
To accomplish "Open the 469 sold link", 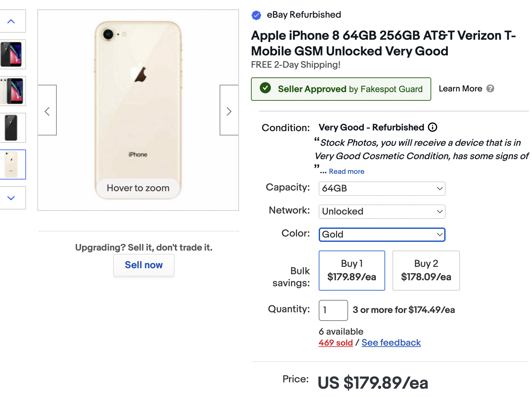I will (x=336, y=343).
